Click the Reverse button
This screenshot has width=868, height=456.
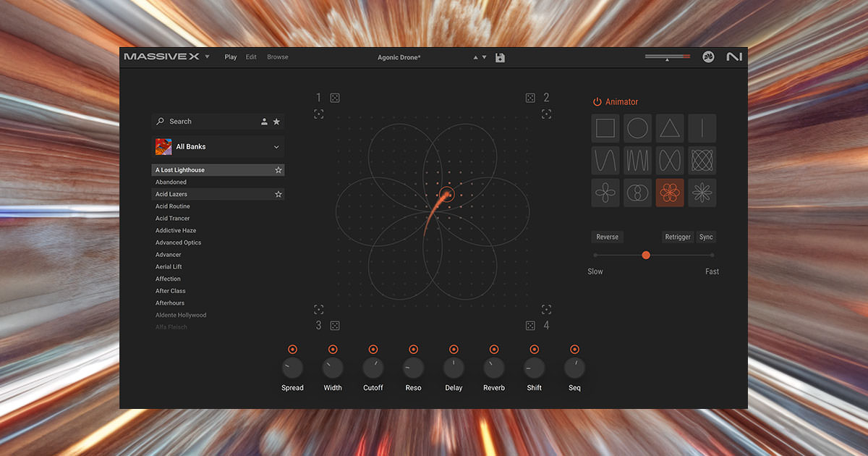(x=608, y=237)
